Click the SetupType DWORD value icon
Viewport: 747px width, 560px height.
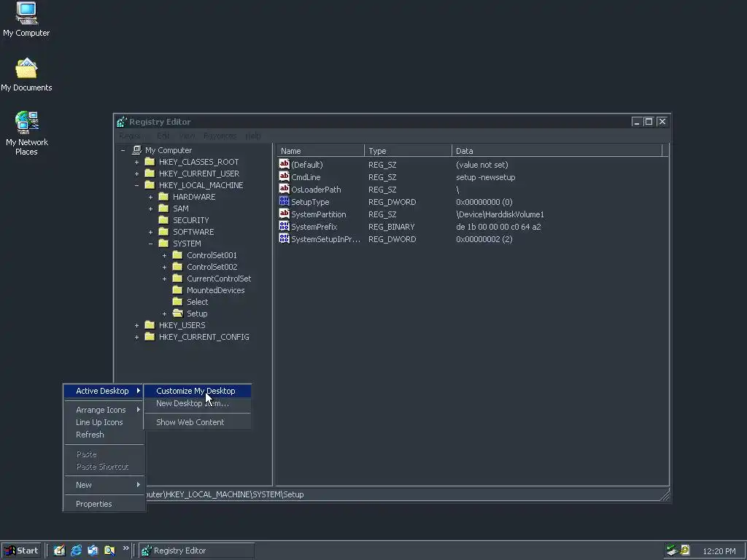point(284,201)
